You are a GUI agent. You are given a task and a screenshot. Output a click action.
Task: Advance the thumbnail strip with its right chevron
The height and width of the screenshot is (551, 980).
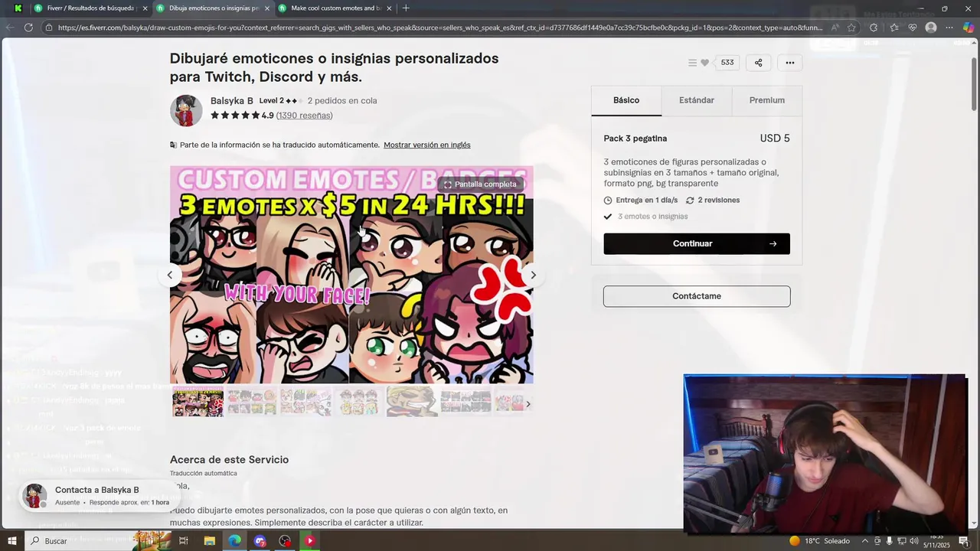tap(528, 404)
